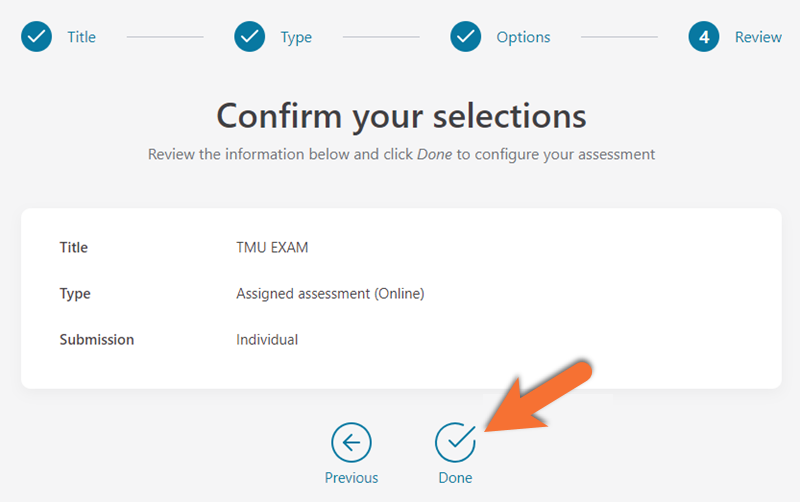This screenshot has height=502, width=800.
Task: Click the Title field label in summary
Action: click(x=73, y=247)
